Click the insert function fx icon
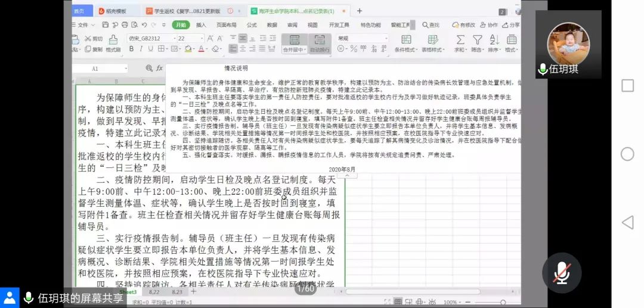This screenshot has width=644, height=308. pos(159,69)
